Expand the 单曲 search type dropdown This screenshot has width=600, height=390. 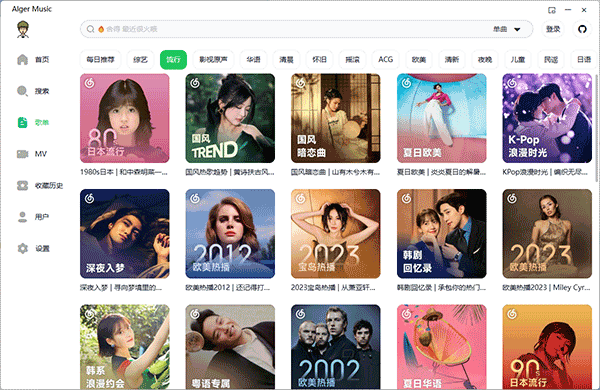pos(507,29)
